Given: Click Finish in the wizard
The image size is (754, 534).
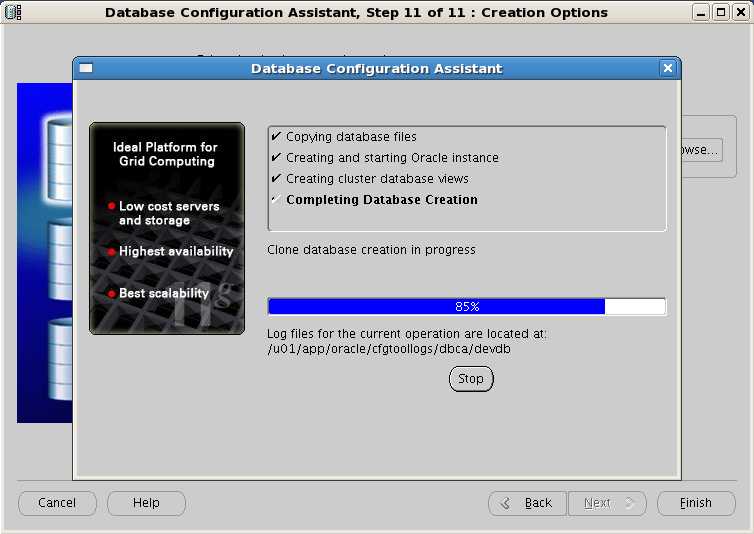Looking at the screenshot, I should 696,503.
